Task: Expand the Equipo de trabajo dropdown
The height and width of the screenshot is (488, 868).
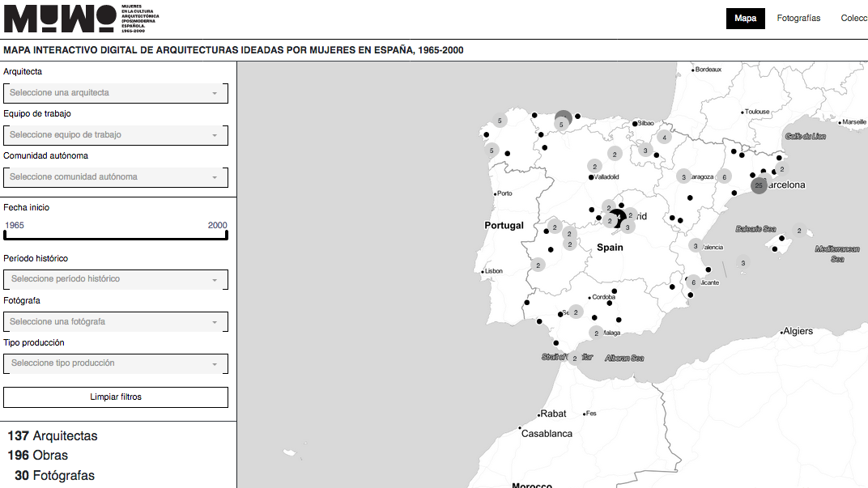Action: (116, 135)
